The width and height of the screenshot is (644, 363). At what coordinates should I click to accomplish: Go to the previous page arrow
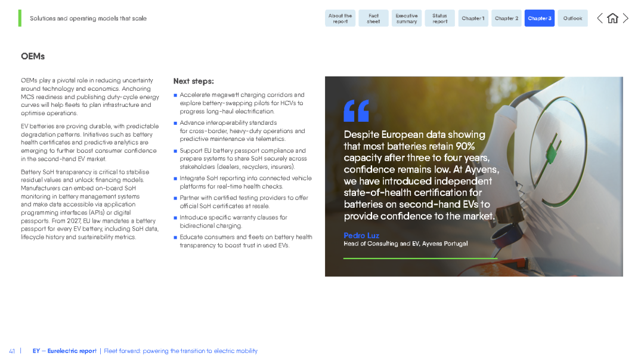[x=600, y=19]
